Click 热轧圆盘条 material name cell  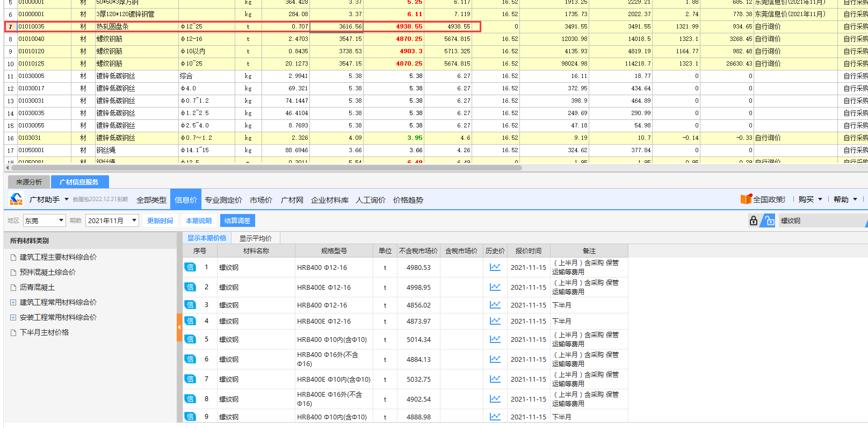click(x=136, y=26)
